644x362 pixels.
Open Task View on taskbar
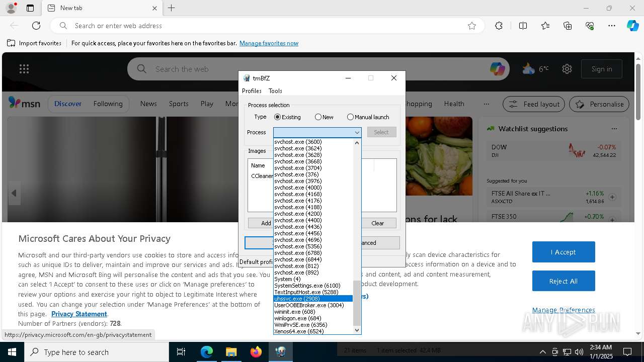[x=182, y=352]
